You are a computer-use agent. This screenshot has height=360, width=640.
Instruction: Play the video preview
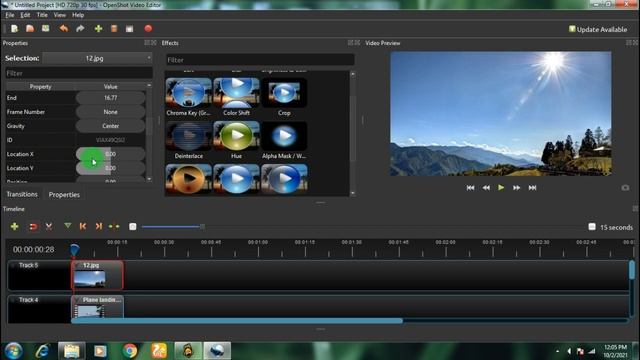pos(501,188)
